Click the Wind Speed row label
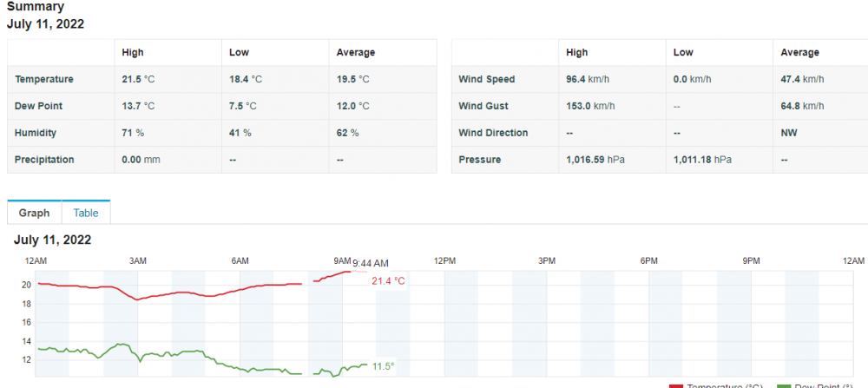Image resolution: width=868 pixels, height=388 pixels. point(487,79)
